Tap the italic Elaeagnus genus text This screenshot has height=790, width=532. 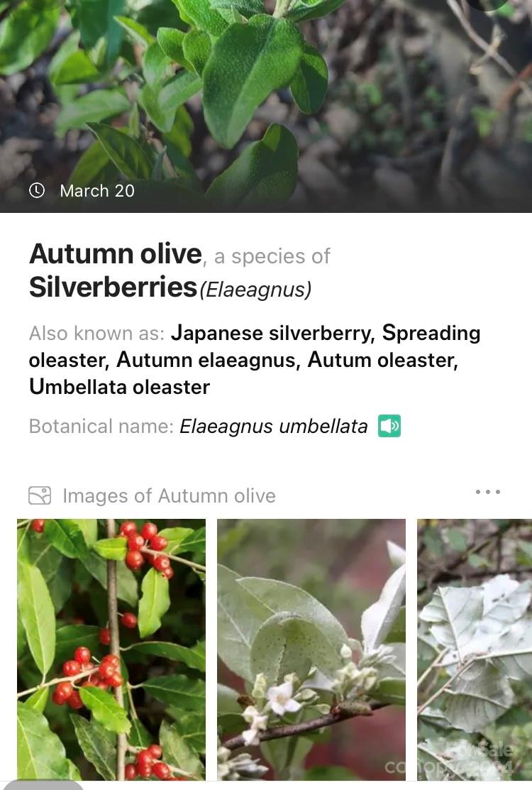pos(255,290)
